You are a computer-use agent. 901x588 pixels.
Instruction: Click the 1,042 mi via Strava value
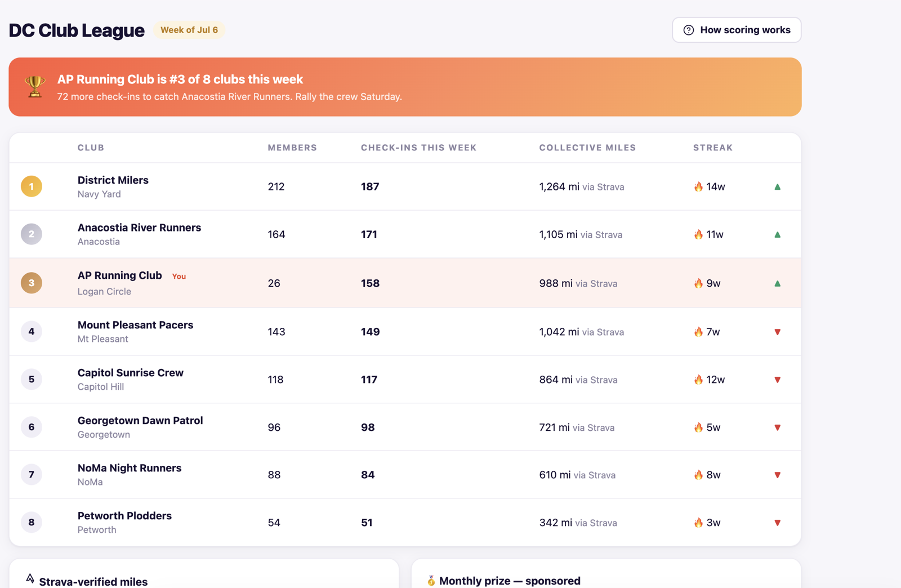(582, 332)
